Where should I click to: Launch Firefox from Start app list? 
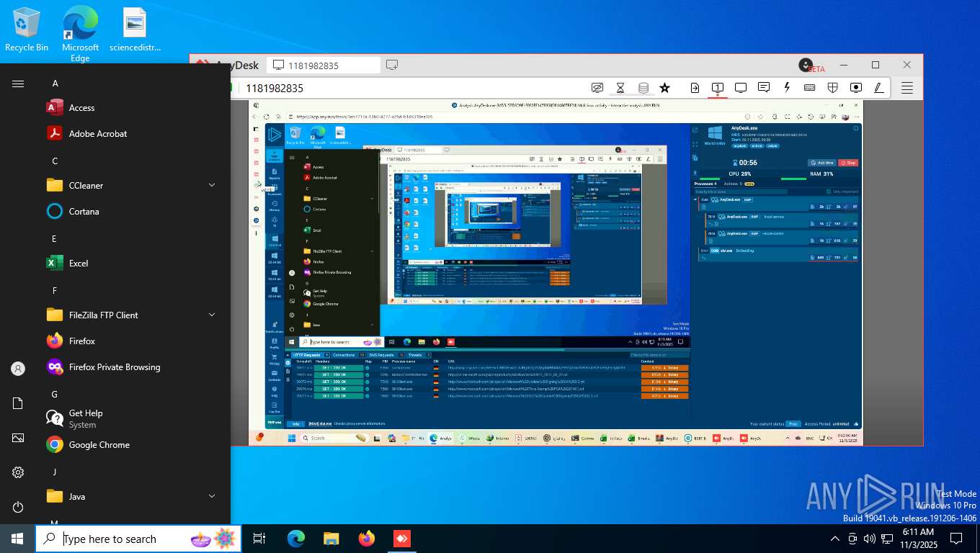[x=133, y=341]
